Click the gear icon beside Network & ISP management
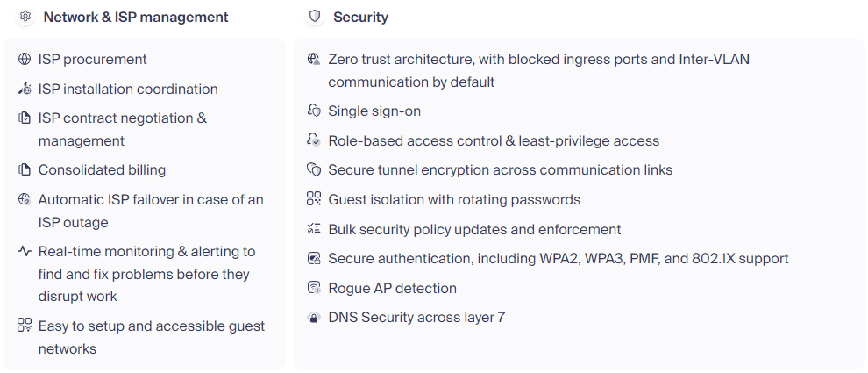 point(25,17)
